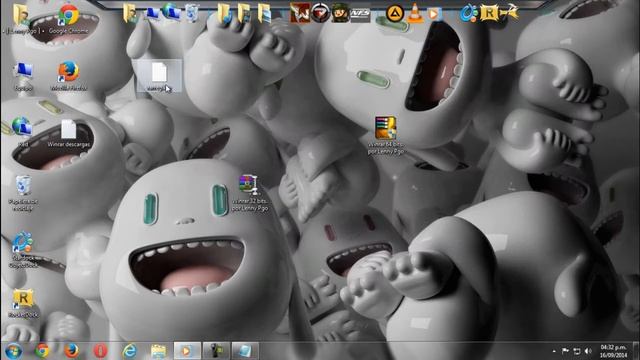Select the highlighted blank file under the cursor

(159, 76)
